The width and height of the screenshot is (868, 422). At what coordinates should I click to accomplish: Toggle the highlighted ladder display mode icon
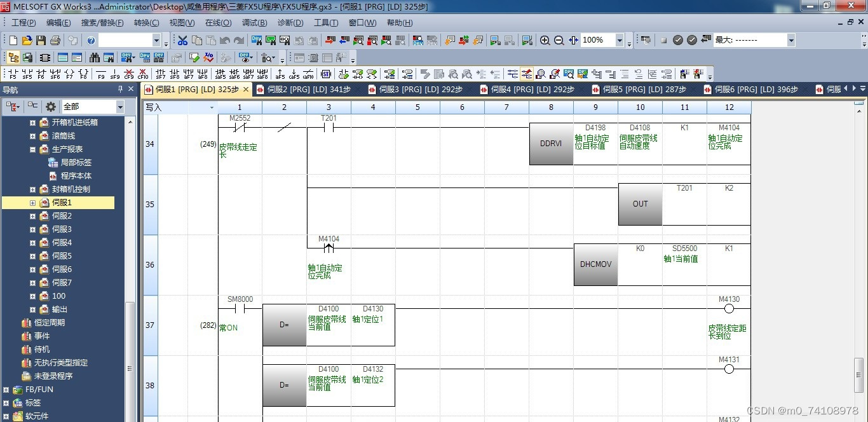tap(527, 74)
